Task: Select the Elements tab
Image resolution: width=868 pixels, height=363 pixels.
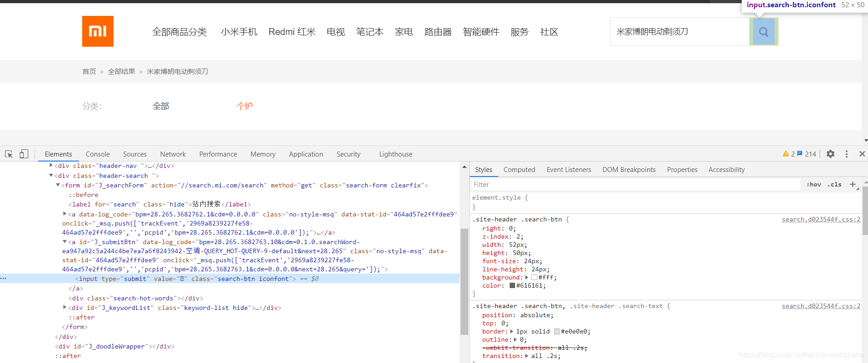Action: 58,154
